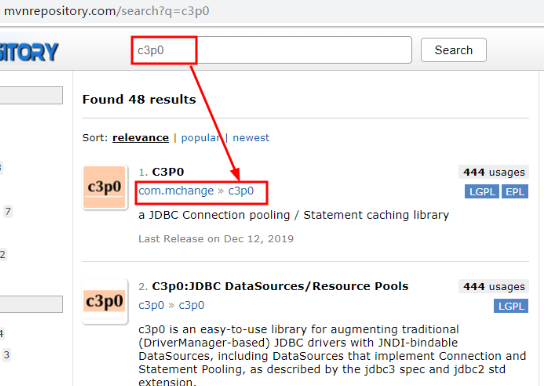Sort results by newest
Screen dimensions: 544x386
(251, 138)
